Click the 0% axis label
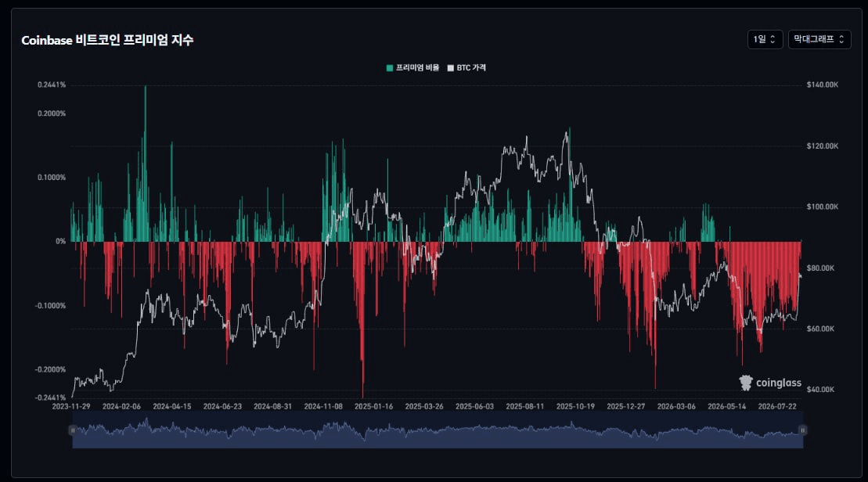This screenshot has width=868, height=482. click(60, 241)
